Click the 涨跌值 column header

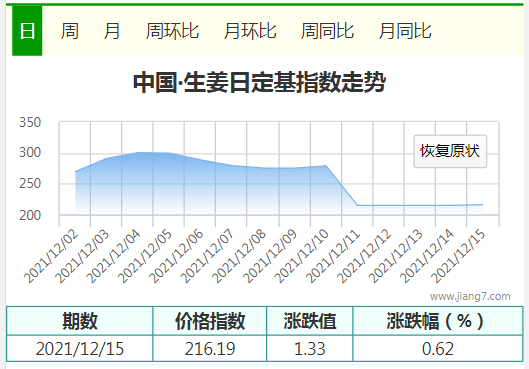coord(310,321)
